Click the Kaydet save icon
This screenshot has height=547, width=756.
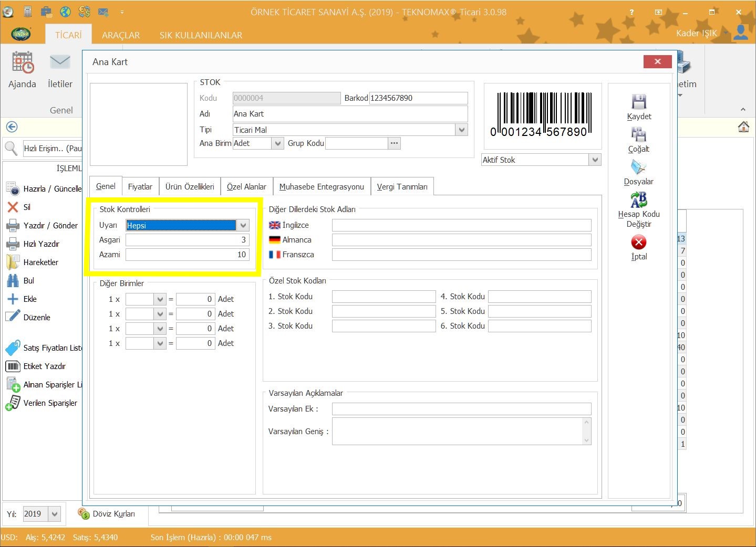tap(638, 102)
